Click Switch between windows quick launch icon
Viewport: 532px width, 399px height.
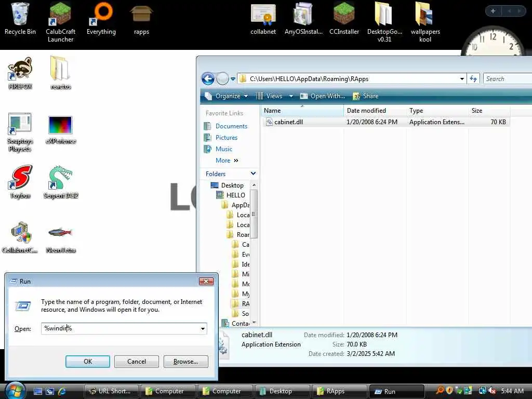(50, 391)
